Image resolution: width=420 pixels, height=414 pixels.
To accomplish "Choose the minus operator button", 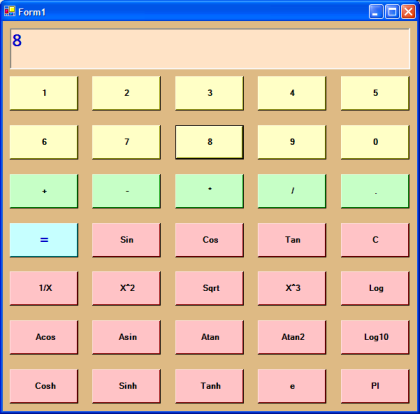I will pyautogui.click(x=126, y=191).
